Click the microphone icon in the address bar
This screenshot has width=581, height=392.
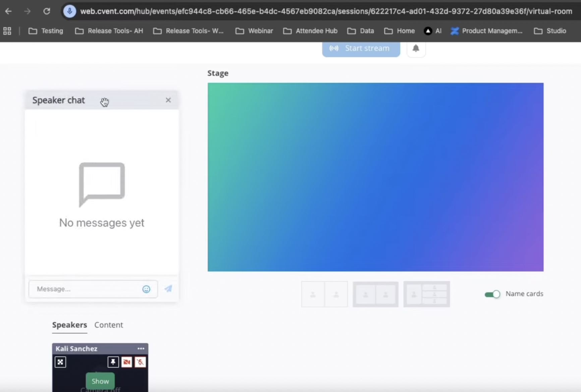pyautogui.click(x=70, y=11)
